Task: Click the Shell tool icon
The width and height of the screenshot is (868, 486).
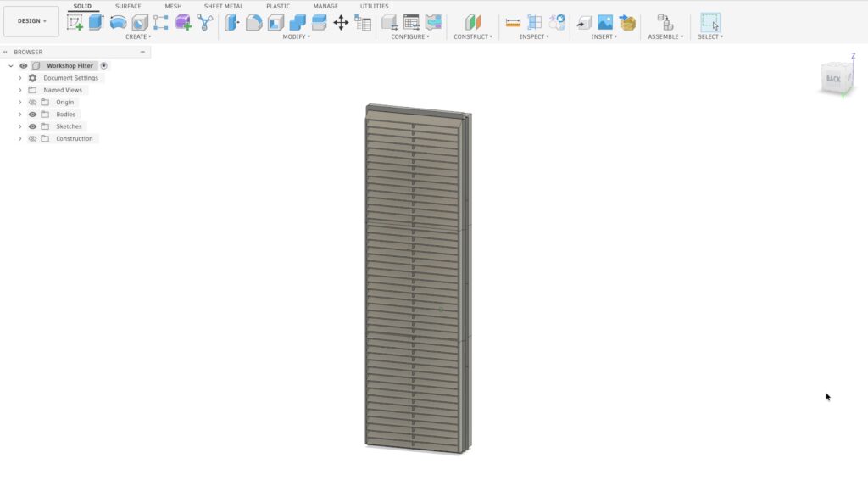Action: (275, 23)
